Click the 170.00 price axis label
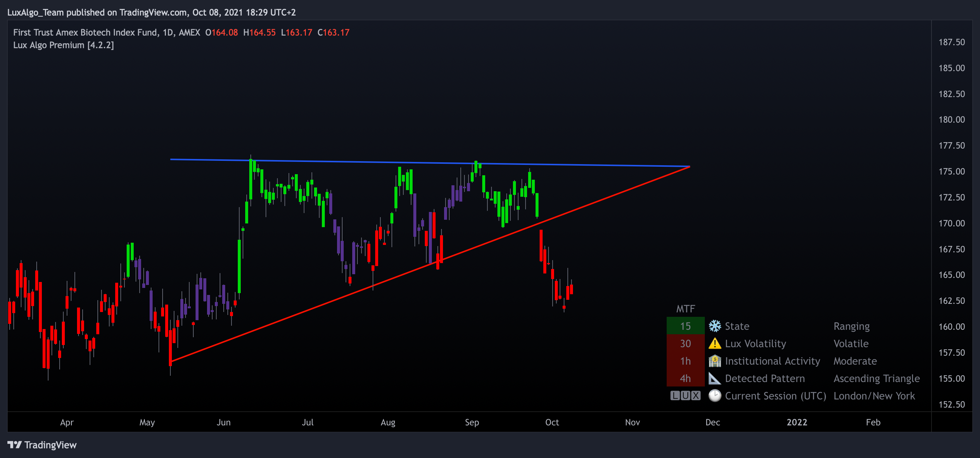The image size is (980, 458). [x=951, y=223]
